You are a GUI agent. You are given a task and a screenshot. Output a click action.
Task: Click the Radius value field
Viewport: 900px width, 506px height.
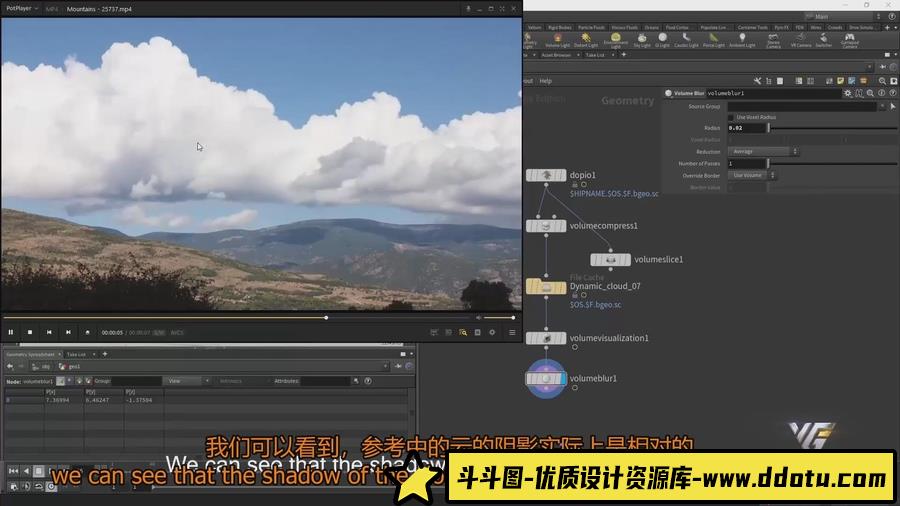(747, 128)
